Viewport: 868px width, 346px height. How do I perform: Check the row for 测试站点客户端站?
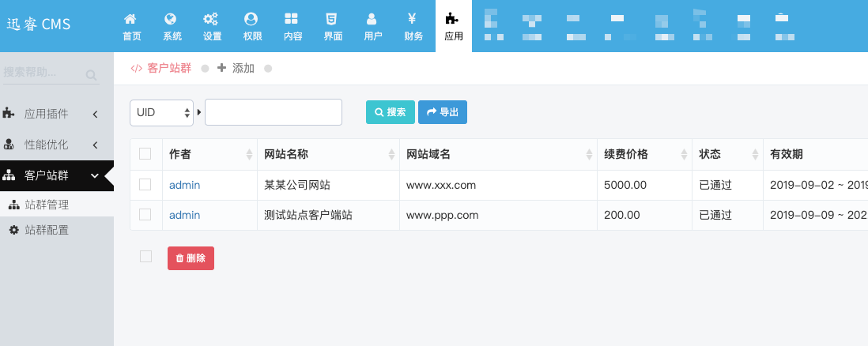145,214
